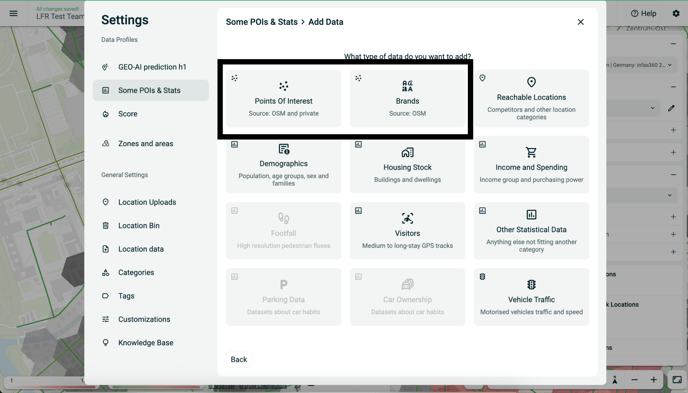
Task: Open Tags settings
Action: tap(151, 296)
